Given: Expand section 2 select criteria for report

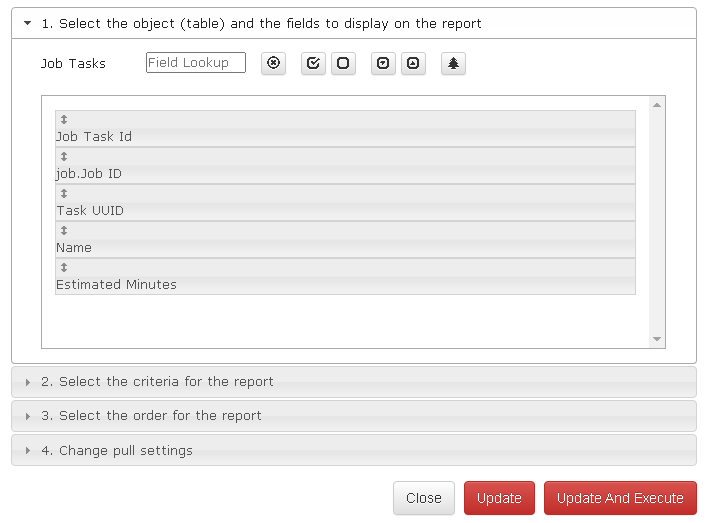Looking at the screenshot, I should [354, 382].
